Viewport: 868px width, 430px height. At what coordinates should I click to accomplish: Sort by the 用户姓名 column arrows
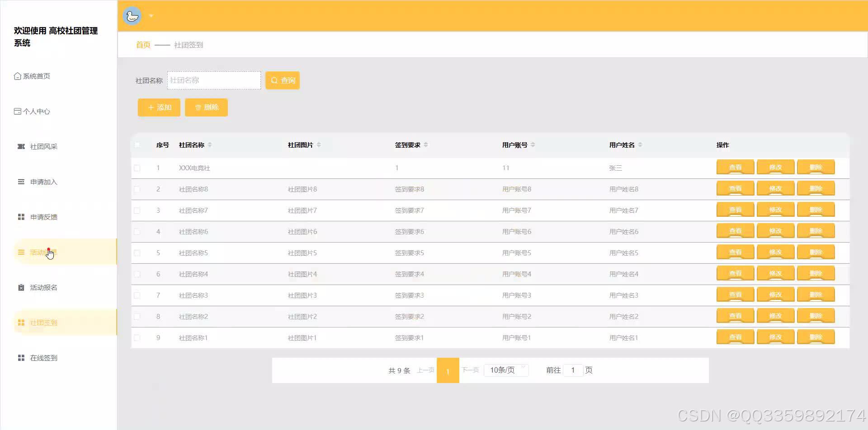pyautogui.click(x=640, y=145)
